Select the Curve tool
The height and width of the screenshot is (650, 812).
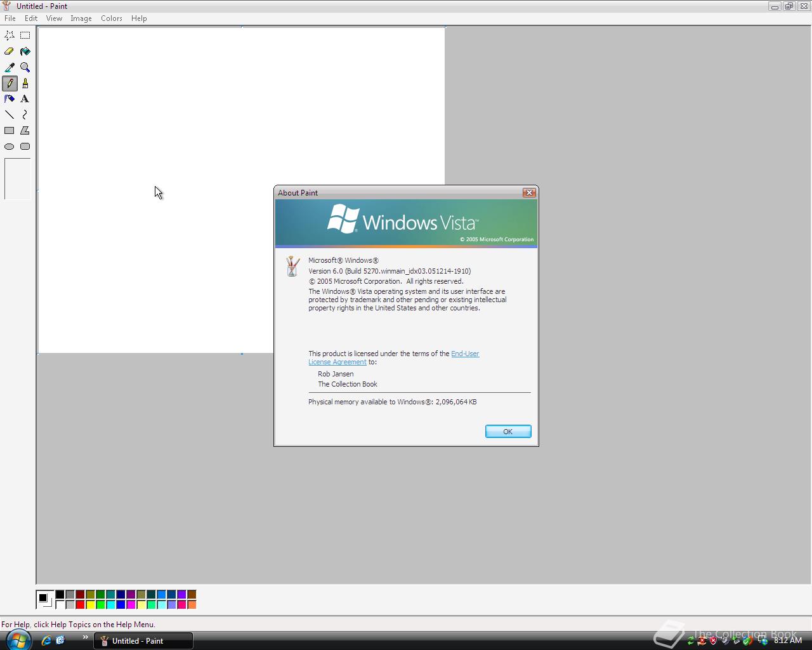[x=25, y=115]
